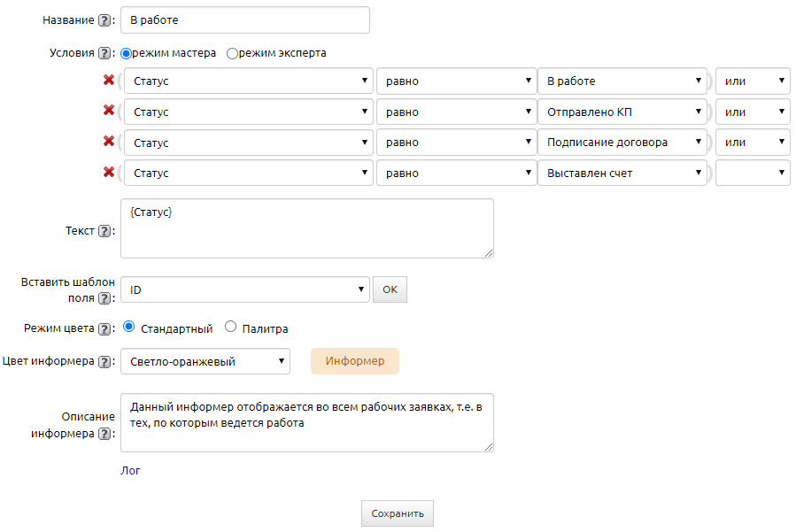Open the 'Лог' link
The image size is (796, 532).
click(x=130, y=471)
